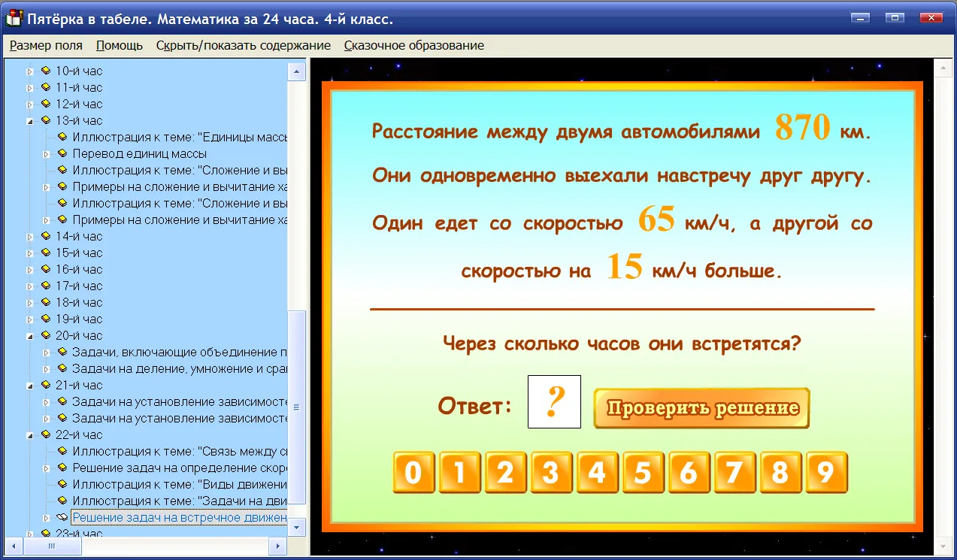
Task: Expand the 19-й час tree node
Action: pos(30,319)
